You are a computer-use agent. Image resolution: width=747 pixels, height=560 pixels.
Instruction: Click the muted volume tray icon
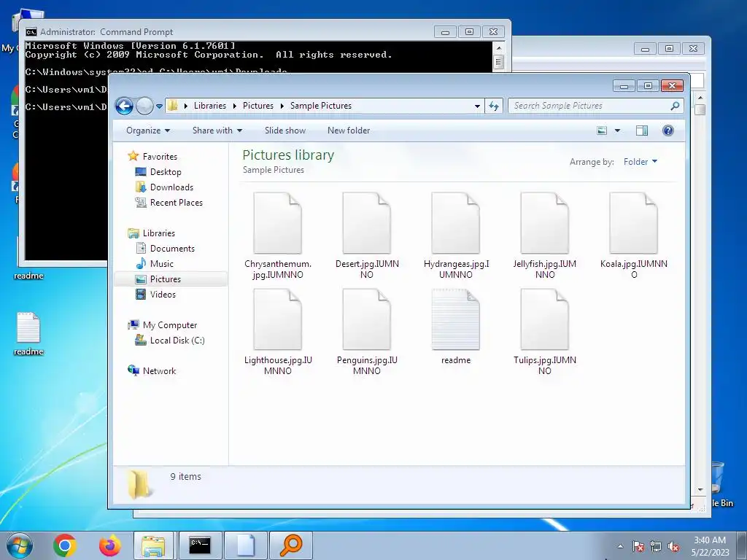pyautogui.click(x=673, y=546)
